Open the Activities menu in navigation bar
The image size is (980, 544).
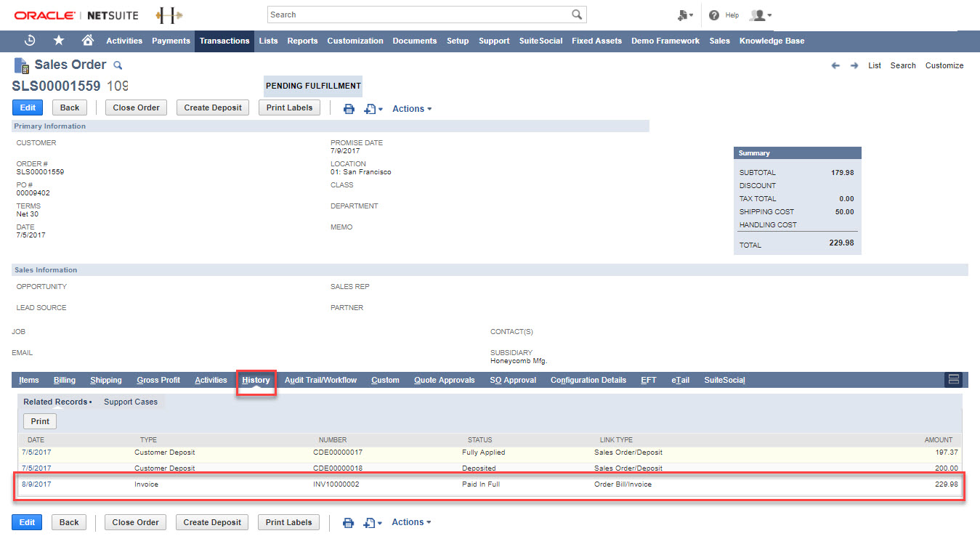124,41
